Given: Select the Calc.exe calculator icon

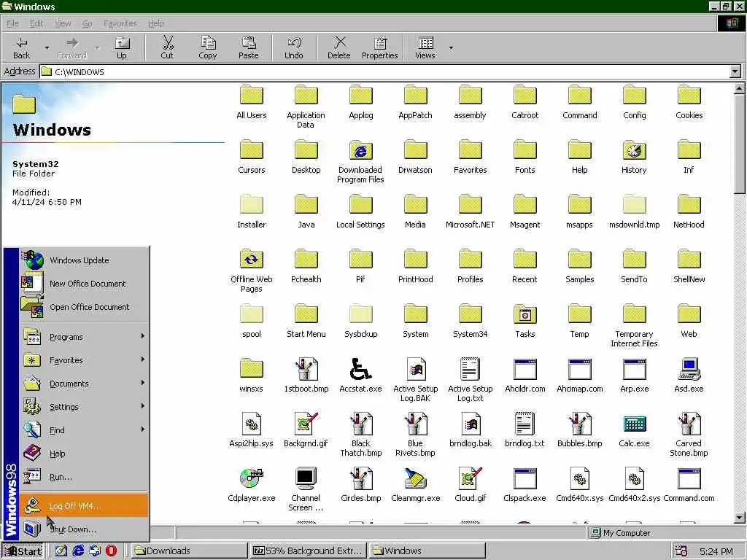Looking at the screenshot, I should tap(634, 430).
